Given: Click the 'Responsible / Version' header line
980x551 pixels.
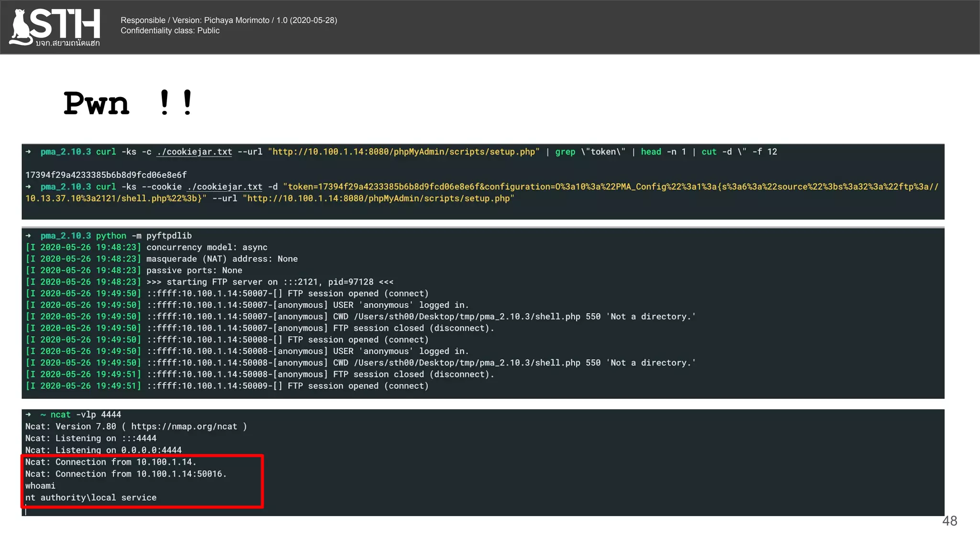Looking at the screenshot, I should [229, 20].
